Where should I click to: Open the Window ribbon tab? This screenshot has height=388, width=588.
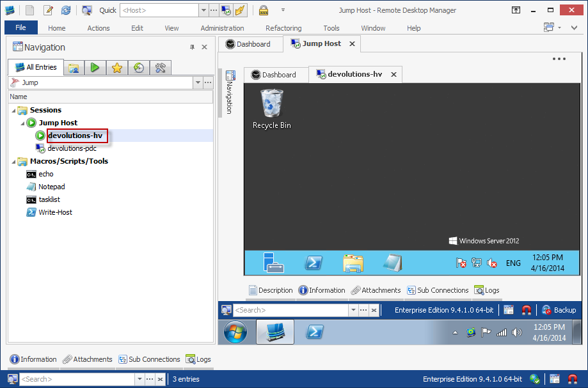373,28
